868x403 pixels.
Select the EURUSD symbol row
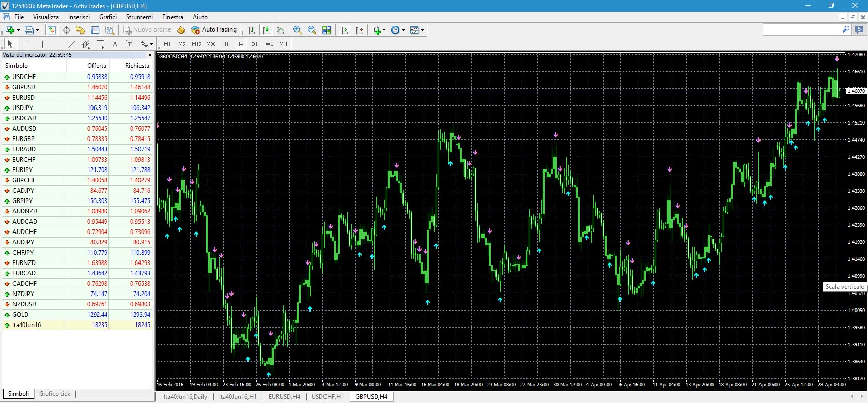[x=78, y=98]
